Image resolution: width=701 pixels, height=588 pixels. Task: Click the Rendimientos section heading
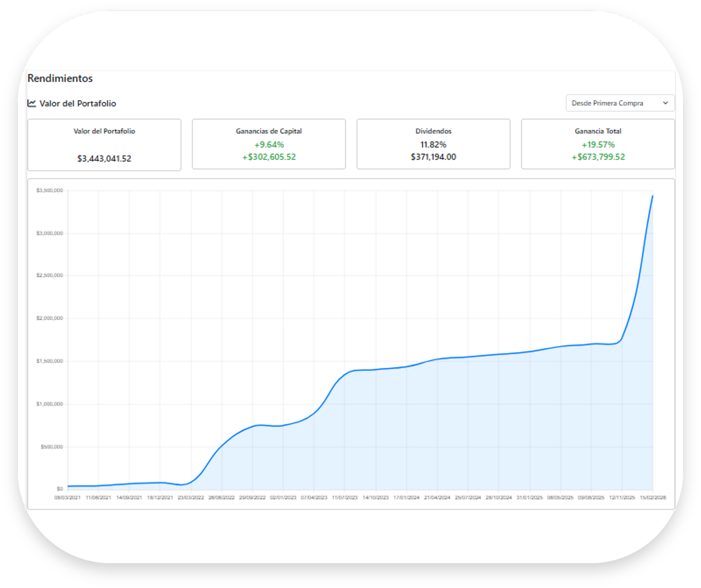[x=60, y=78]
